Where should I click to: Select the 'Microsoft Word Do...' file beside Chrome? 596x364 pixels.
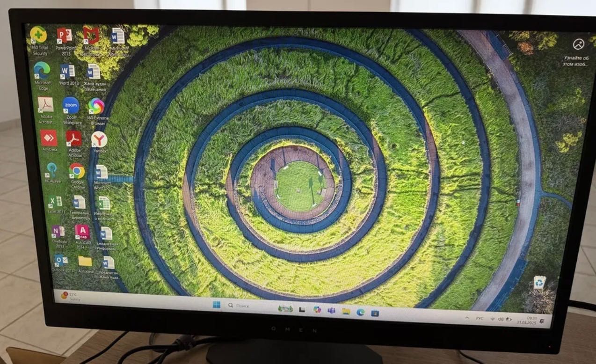[102, 176]
